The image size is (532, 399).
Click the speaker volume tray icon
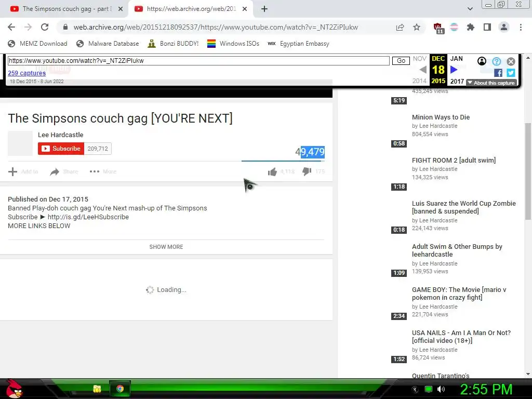(x=441, y=389)
